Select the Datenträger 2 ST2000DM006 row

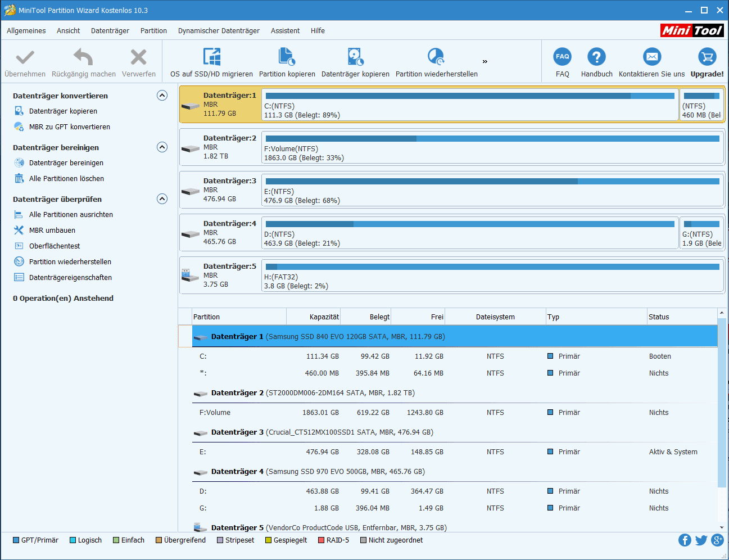(x=455, y=393)
